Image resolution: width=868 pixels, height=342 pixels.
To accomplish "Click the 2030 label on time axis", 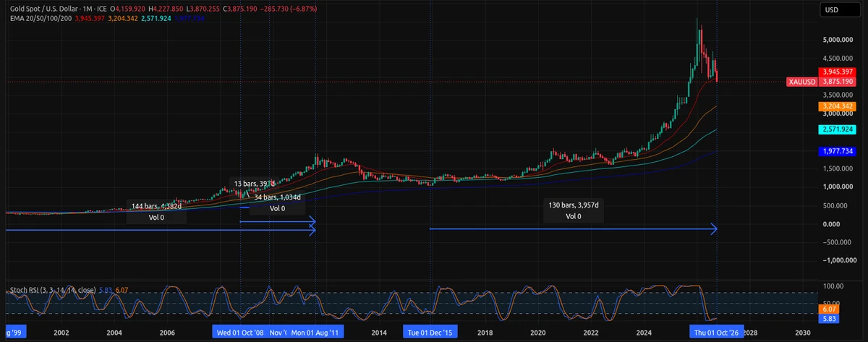I will (802, 333).
